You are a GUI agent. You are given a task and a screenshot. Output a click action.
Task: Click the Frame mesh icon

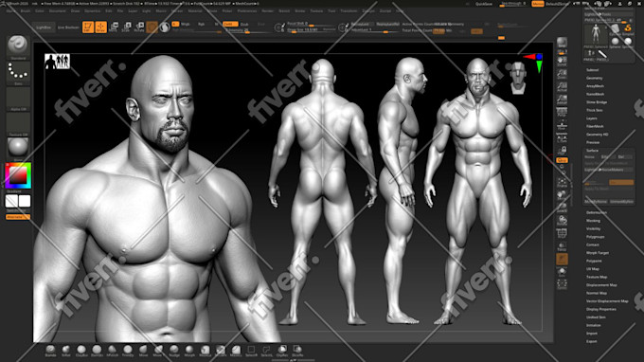pos(562,182)
